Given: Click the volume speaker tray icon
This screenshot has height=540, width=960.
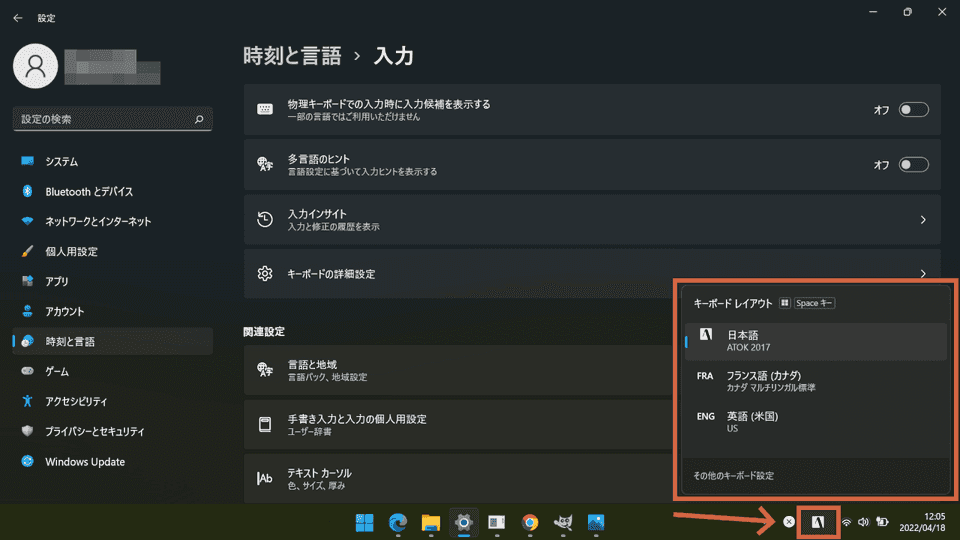Looking at the screenshot, I should [863, 522].
